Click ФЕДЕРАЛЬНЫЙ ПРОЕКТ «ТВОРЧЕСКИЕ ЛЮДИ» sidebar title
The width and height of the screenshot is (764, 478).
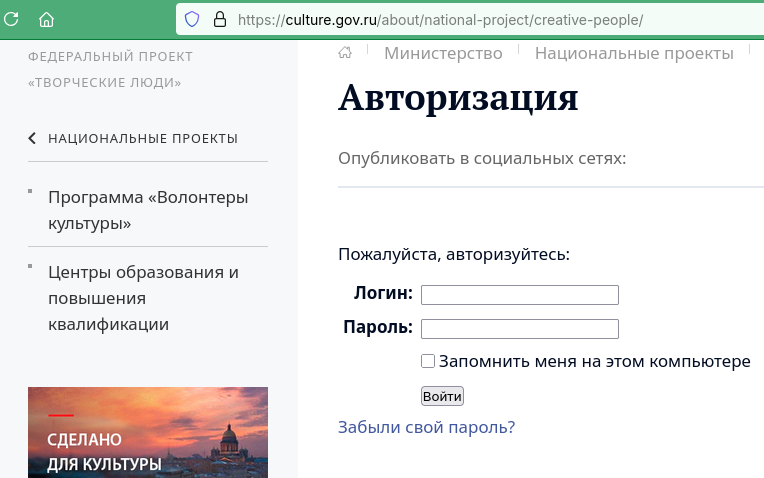[110, 69]
